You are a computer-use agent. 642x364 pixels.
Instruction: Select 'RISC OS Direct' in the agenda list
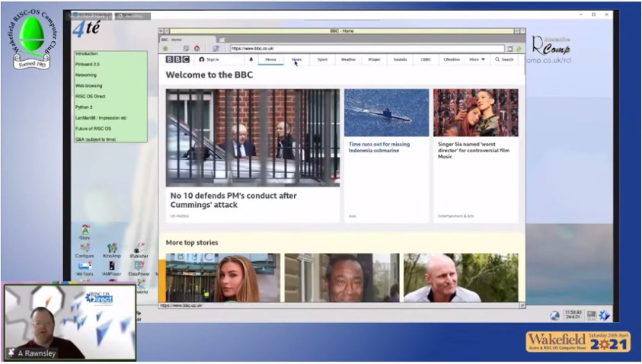point(91,96)
